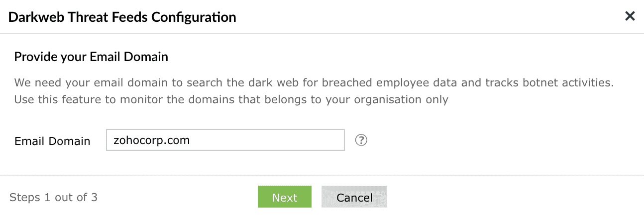Click the description line starting "Use this feature"
The height and width of the screenshot is (217, 644).
pos(231,100)
